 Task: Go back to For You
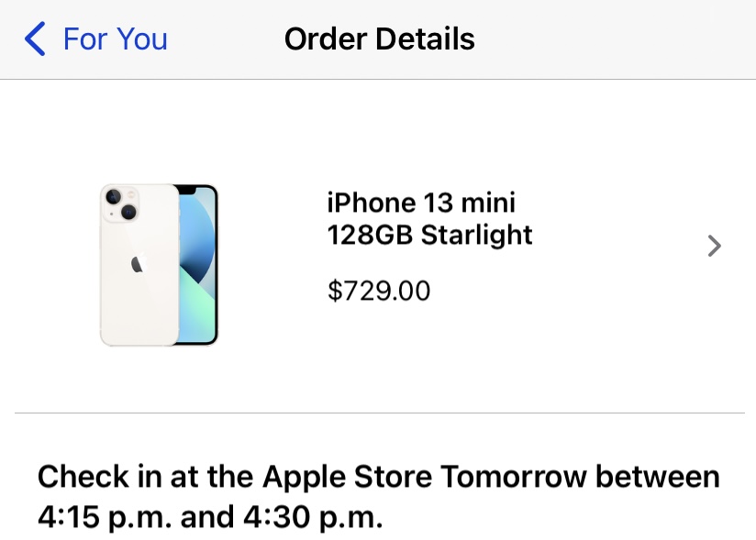coord(114,39)
